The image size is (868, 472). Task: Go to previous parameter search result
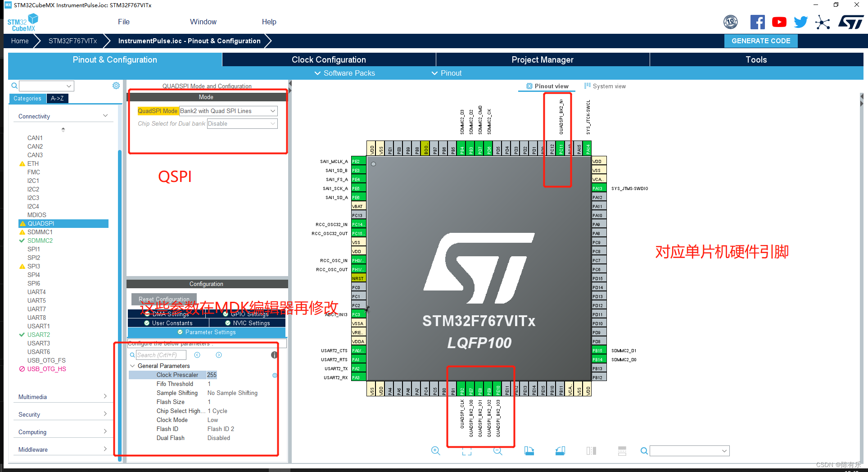[x=197, y=355]
